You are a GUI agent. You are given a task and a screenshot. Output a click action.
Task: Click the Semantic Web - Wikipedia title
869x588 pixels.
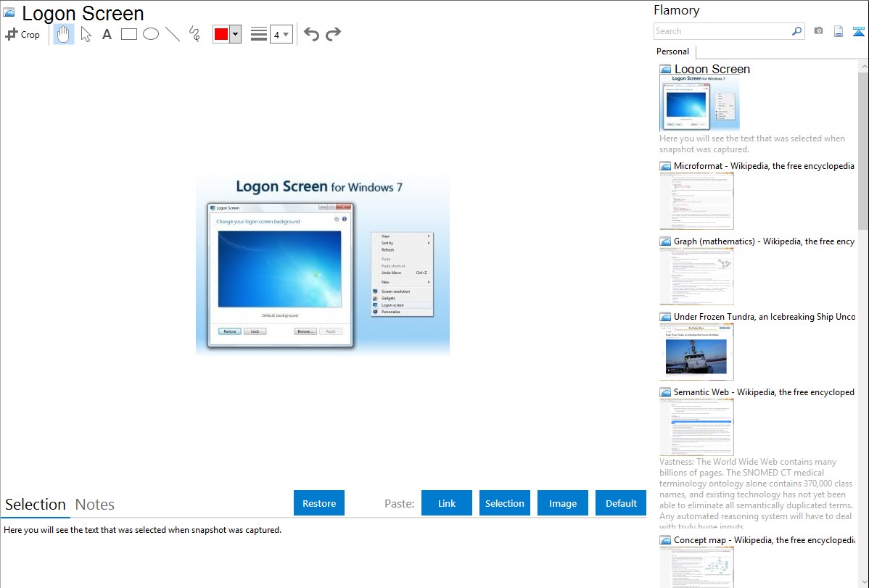point(764,392)
